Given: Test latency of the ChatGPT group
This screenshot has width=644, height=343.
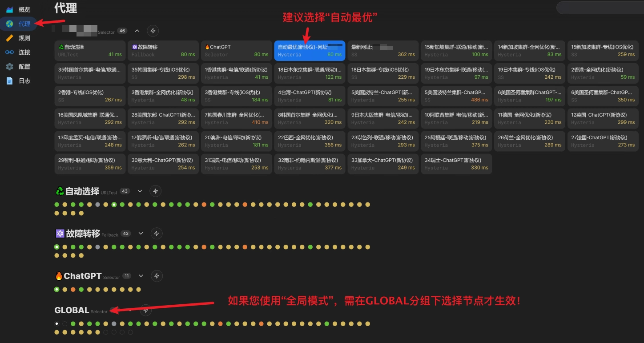Looking at the screenshot, I should [x=157, y=276].
